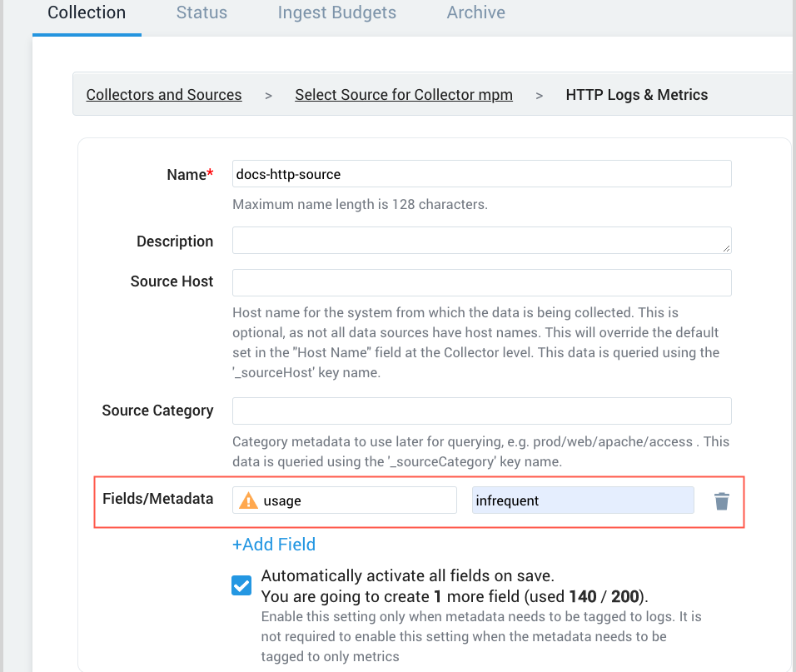796x672 pixels.
Task: Edit the field name containing usage
Action: pos(358,500)
